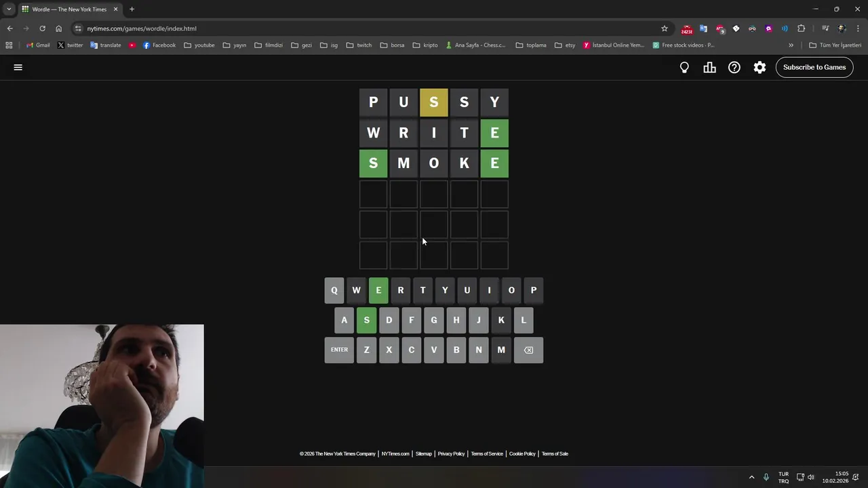Close the Wordle browser tab
The image size is (868, 488).
coord(115,9)
